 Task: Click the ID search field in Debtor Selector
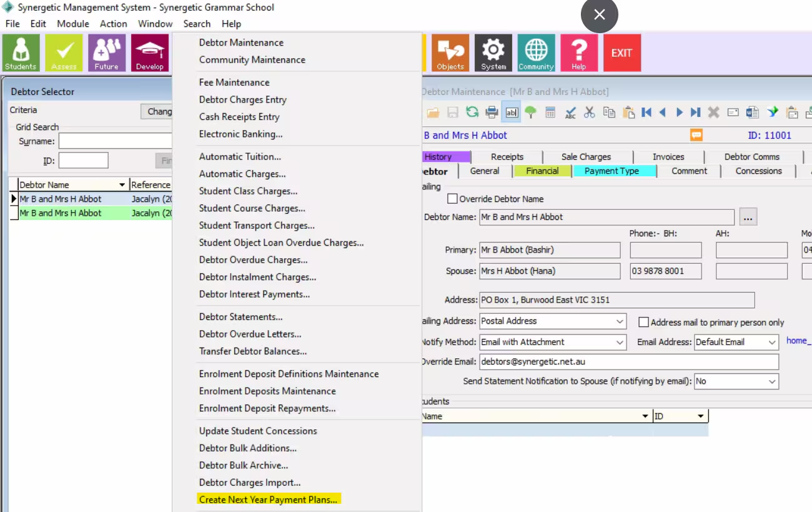coord(84,161)
